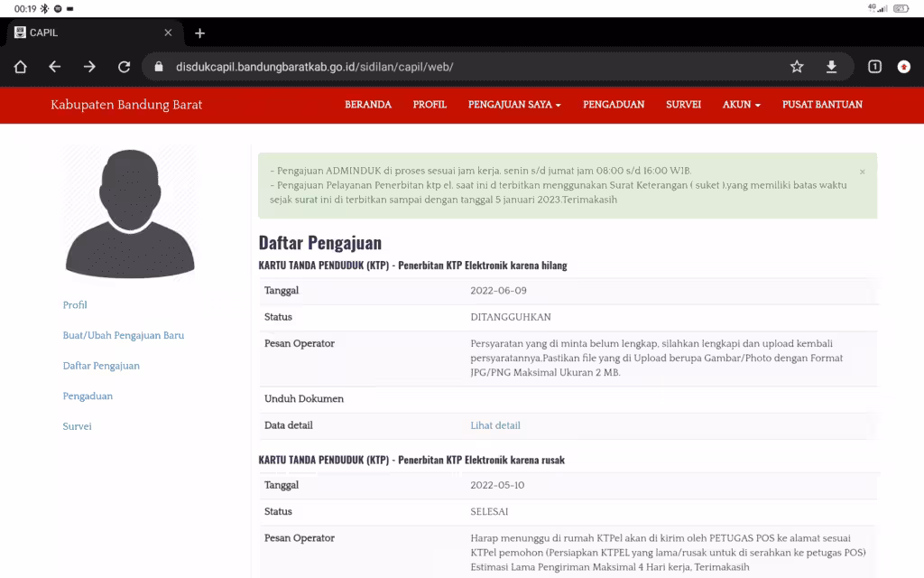Click the battery indicator in status bar
The width and height of the screenshot is (924, 578).
point(901,8)
